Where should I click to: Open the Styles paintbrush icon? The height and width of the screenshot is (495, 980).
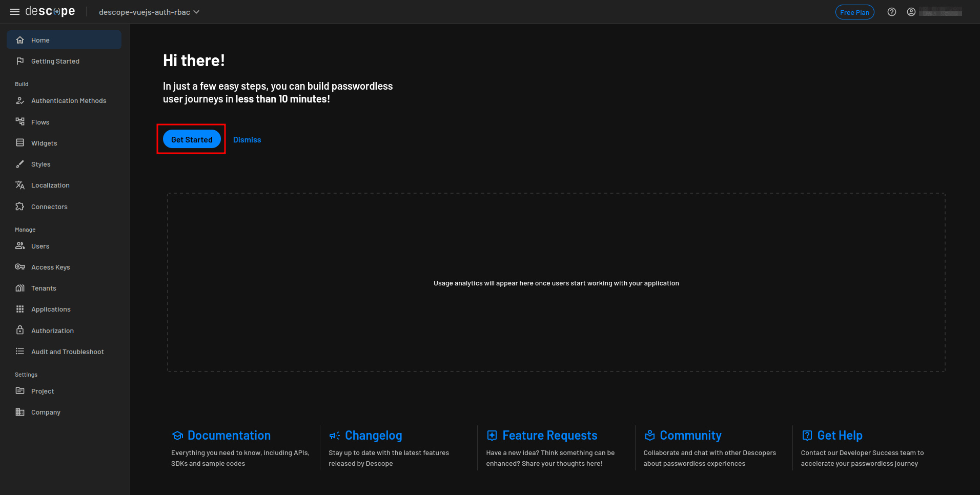pyautogui.click(x=20, y=164)
